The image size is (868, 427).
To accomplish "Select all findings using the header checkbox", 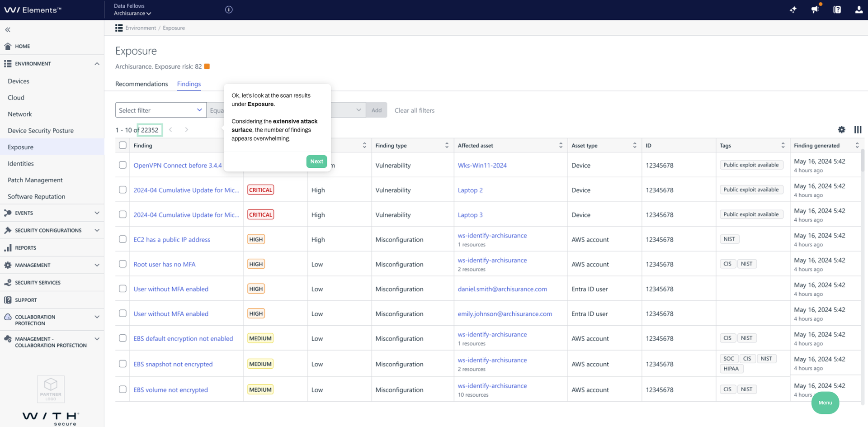I will 122,145.
